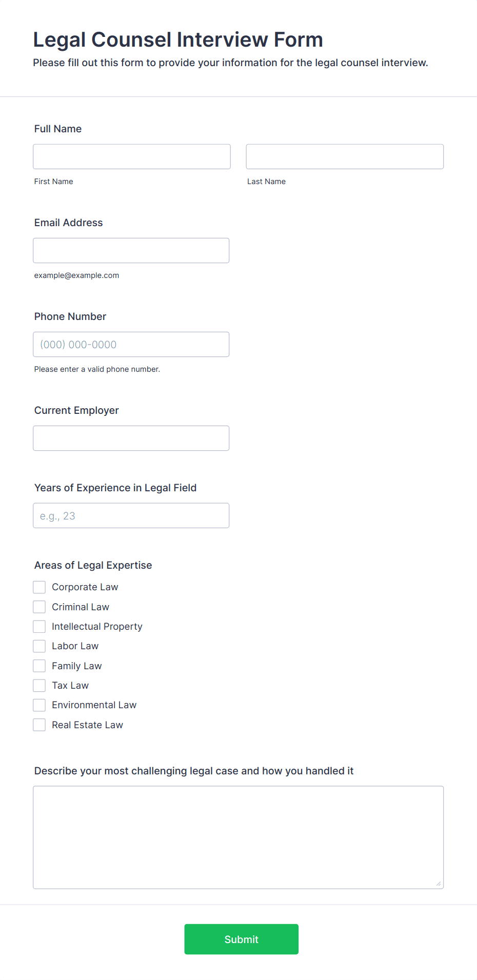Click the Environmental Law label text
The height and width of the screenshot is (980, 477).
pyautogui.click(x=94, y=705)
